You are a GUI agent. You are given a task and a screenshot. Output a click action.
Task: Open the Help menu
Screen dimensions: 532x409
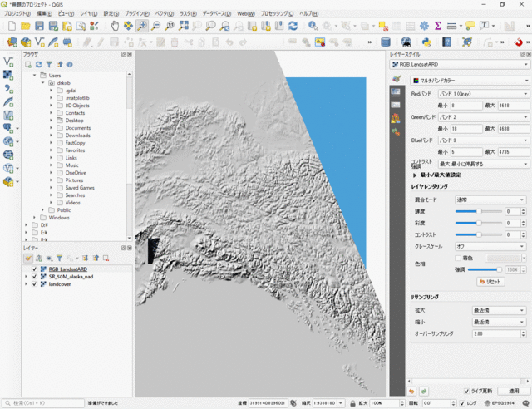308,13
